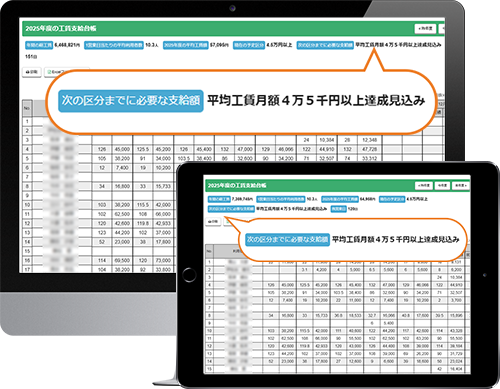Click cell 5,400 in tablet table row 9
Image resolution: width=500 pixels, height=389 pixels.
[389, 323]
